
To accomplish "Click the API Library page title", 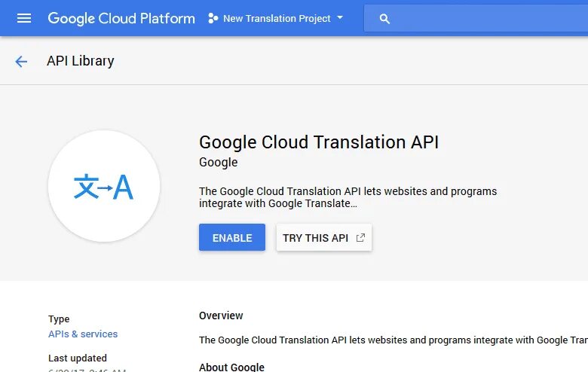I will 80,61.
